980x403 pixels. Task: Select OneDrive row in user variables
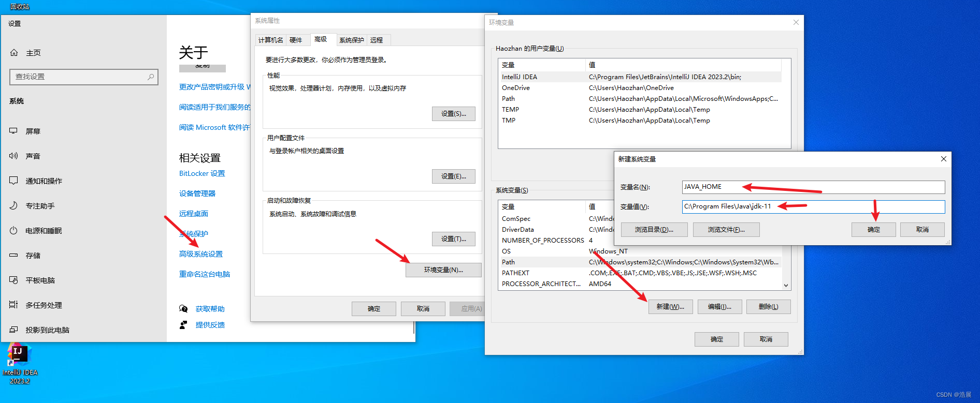pos(640,88)
